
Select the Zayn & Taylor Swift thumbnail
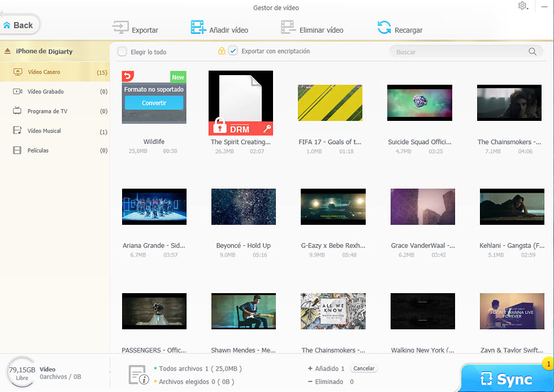[512, 311]
